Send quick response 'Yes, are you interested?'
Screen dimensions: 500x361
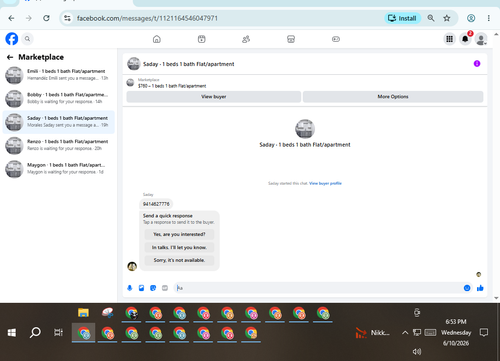pyautogui.click(x=179, y=234)
